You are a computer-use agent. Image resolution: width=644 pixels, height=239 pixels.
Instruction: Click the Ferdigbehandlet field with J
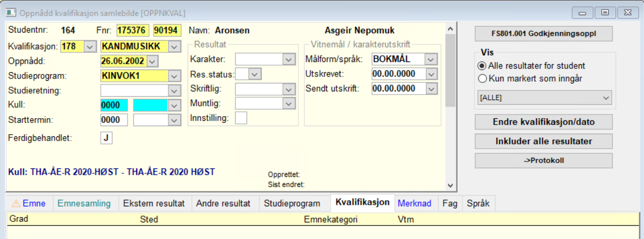107,138
